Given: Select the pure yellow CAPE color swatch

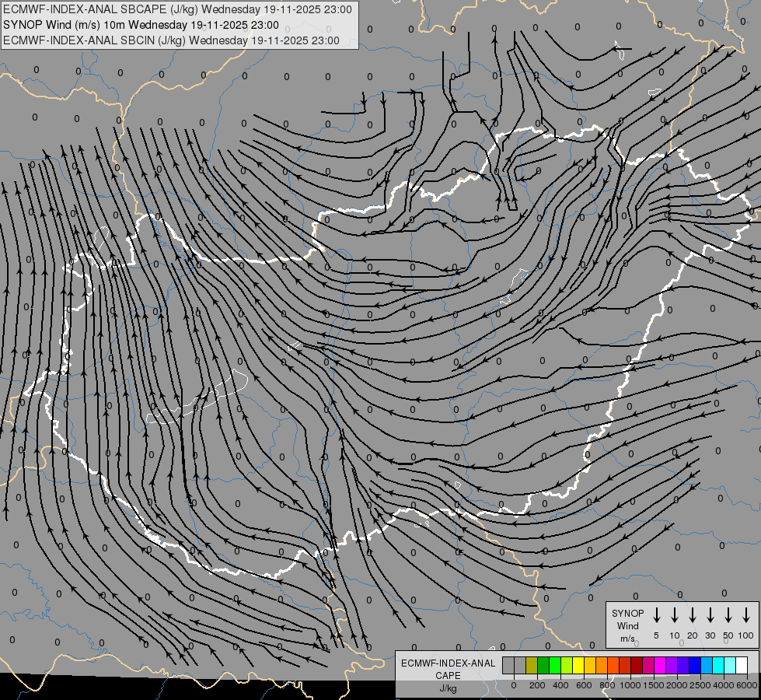Looking at the screenshot, I should click(578, 665).
